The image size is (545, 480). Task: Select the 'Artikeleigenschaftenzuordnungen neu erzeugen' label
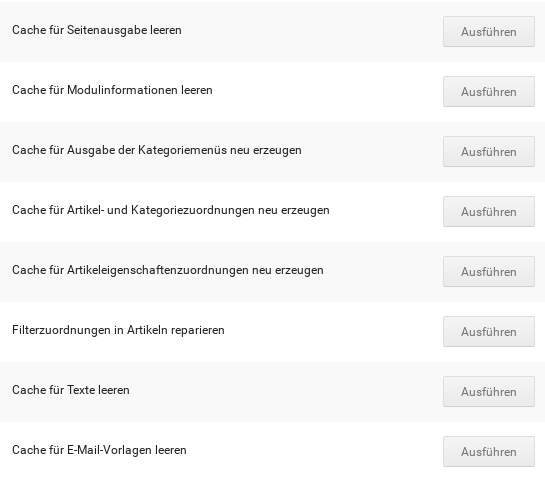point(195,270)
